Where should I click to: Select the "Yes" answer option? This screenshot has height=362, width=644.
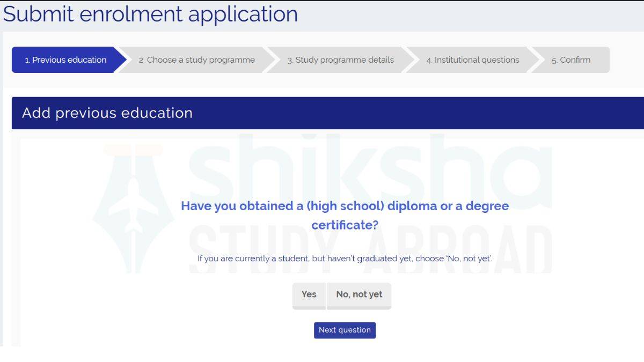click(309, 294)
